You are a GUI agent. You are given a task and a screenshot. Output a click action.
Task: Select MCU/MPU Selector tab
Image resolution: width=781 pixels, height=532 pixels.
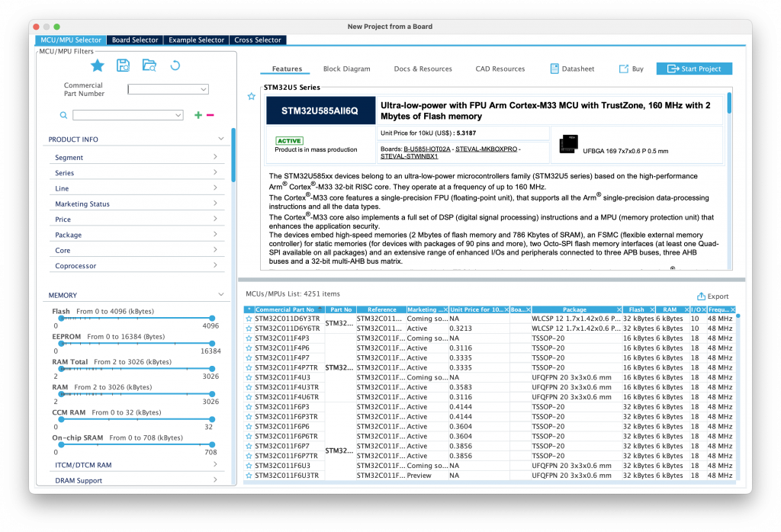[71, 40]
